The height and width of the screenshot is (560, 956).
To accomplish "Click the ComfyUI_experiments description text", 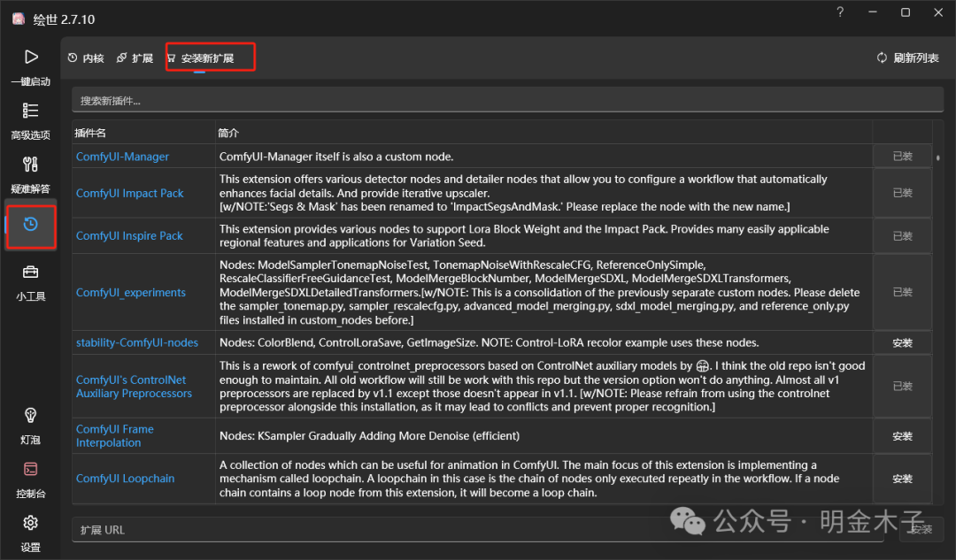I will [540, 293].
